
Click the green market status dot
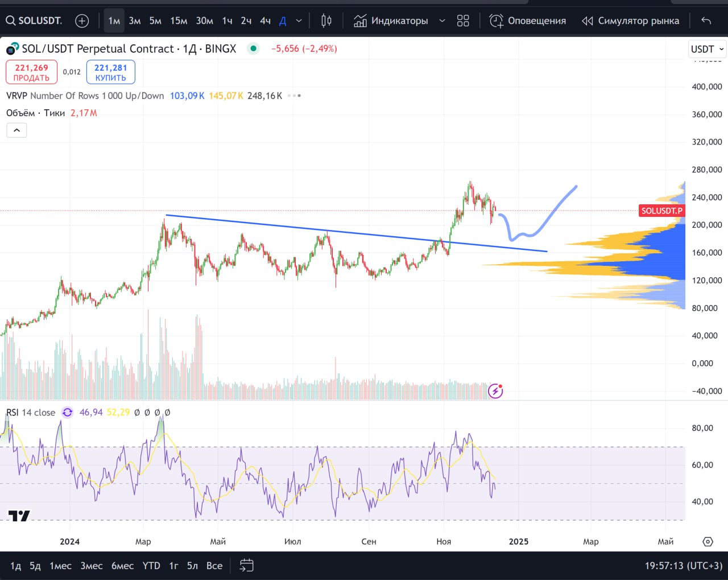pos(254,48)
